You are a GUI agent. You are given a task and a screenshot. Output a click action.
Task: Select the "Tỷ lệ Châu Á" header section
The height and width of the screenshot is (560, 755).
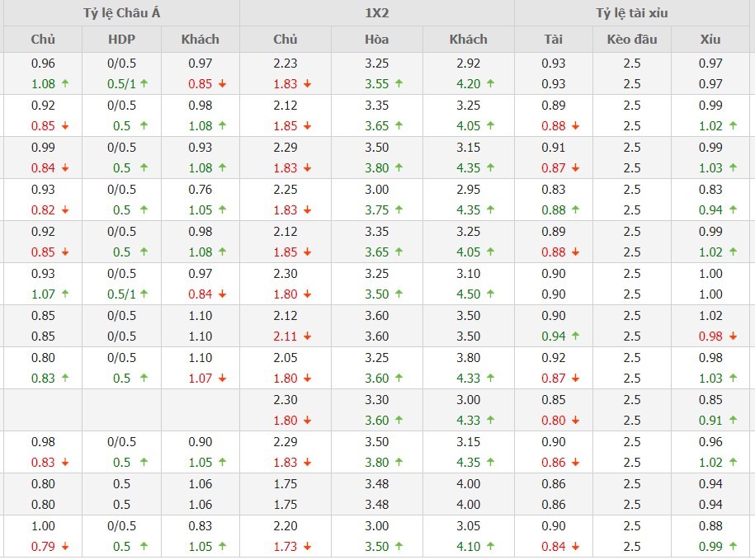click(121, 13)
